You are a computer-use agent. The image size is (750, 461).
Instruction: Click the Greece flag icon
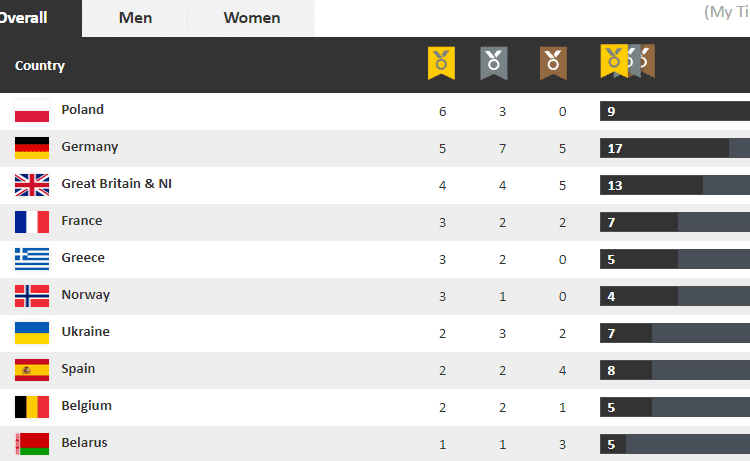click(32, 259)
